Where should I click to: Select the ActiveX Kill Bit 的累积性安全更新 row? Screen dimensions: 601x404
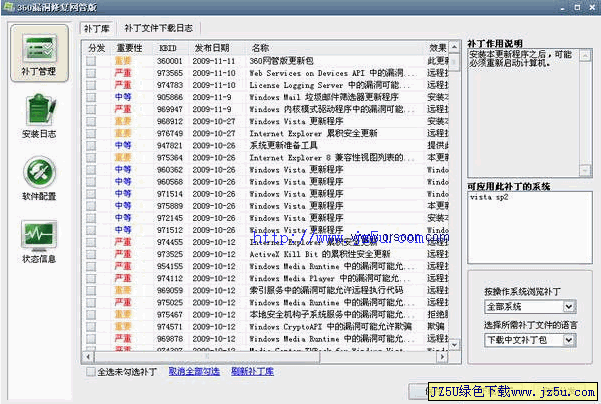coord(265,254)
